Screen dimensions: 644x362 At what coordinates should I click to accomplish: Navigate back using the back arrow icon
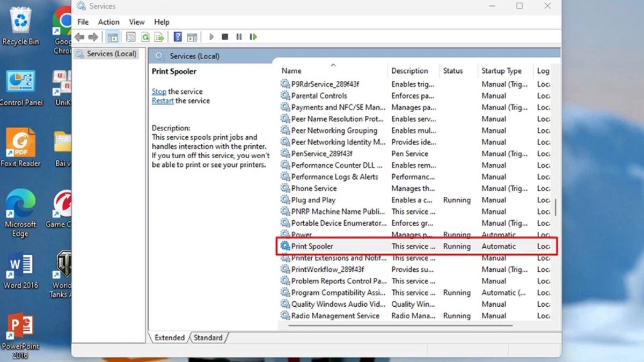tap(79, 36)
